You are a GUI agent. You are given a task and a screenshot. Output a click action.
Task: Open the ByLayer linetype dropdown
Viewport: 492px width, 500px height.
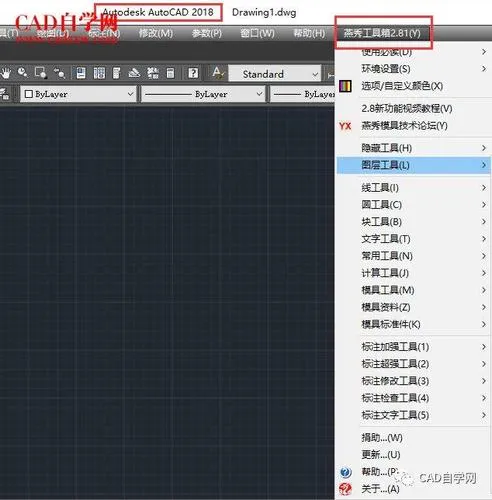coord(203,94)
